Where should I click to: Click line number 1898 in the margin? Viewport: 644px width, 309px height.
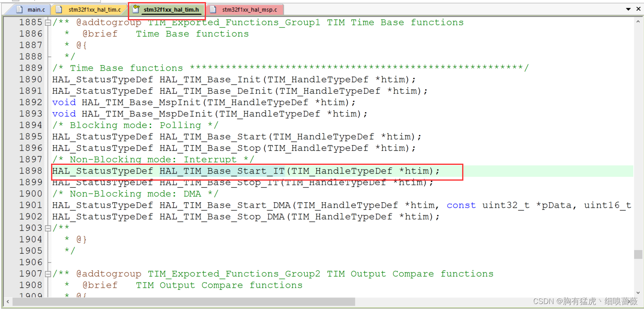pyautogui.click(x=32, y=171)
